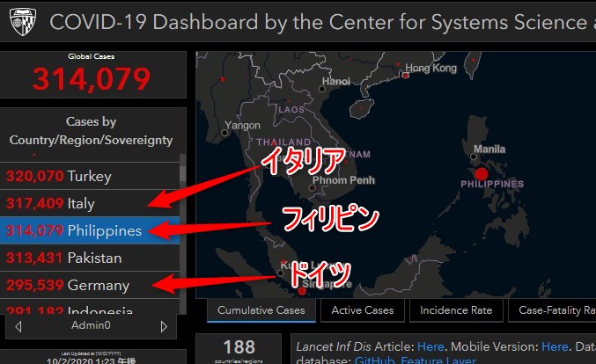Image resolution: width=596 pixels, height=364 pixels.
Task: Click the Hong Kong red case dot
Action: point(406,76)
